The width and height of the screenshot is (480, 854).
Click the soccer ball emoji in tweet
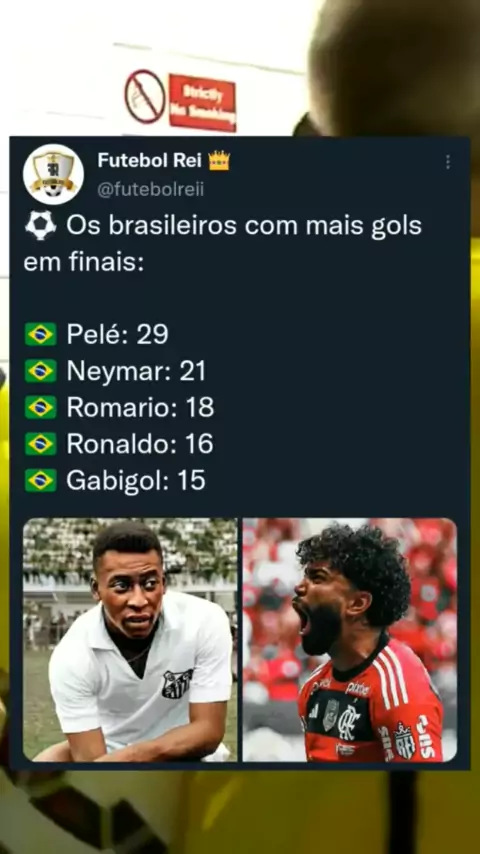pos(40,225)
